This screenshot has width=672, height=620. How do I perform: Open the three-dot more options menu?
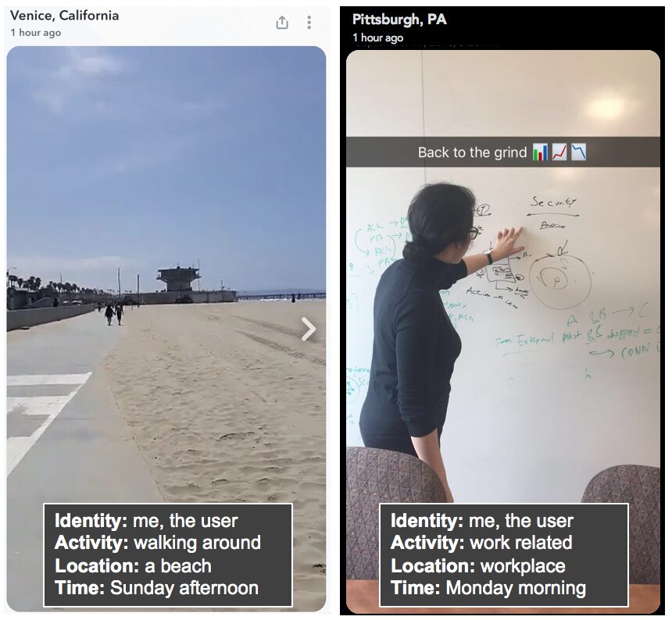click(309, 23)
